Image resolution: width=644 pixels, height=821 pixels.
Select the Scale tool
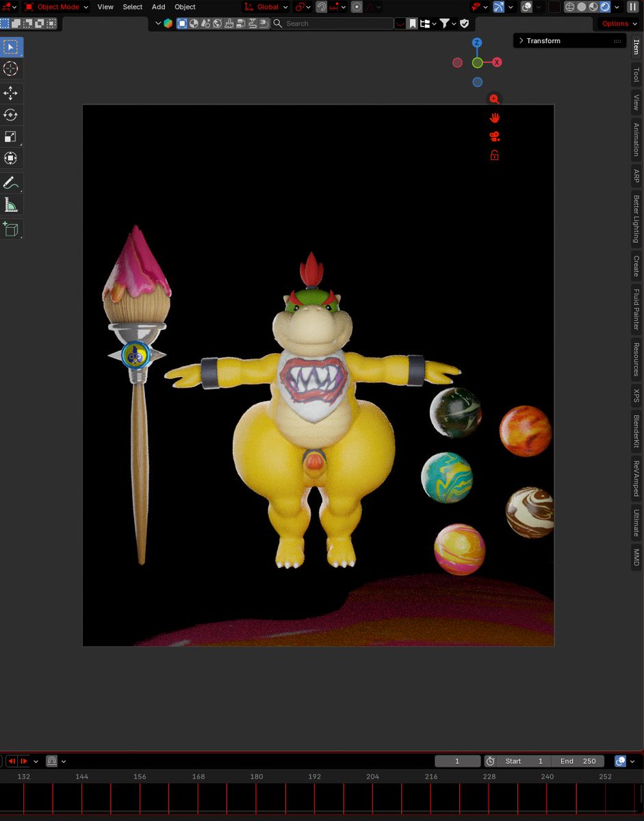click(x=11, y=137)
